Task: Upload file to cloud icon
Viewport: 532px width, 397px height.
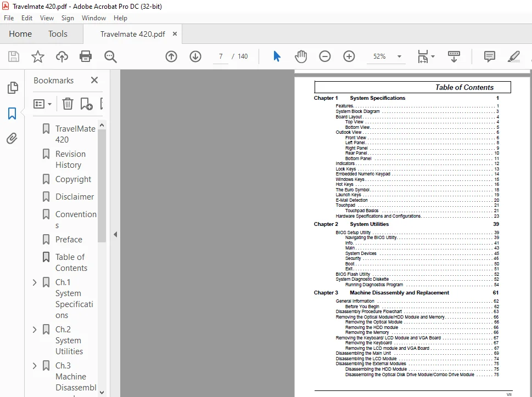Action: coord(61,56)
